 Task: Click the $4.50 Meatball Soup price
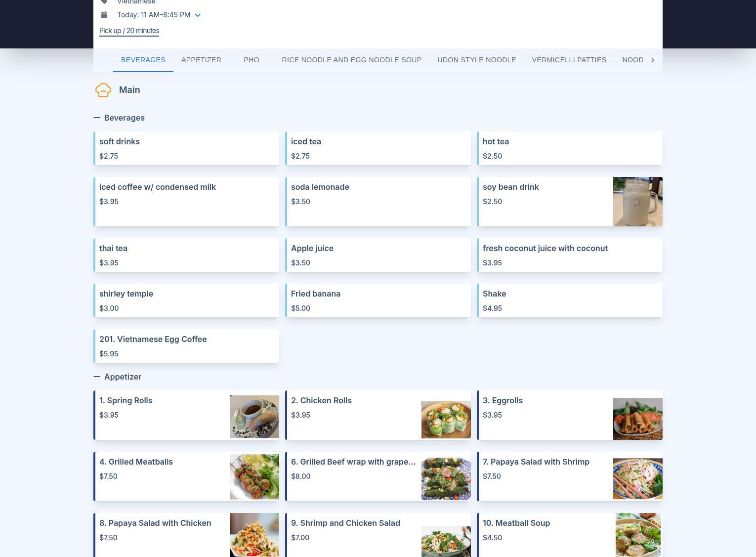click(492, 538)
